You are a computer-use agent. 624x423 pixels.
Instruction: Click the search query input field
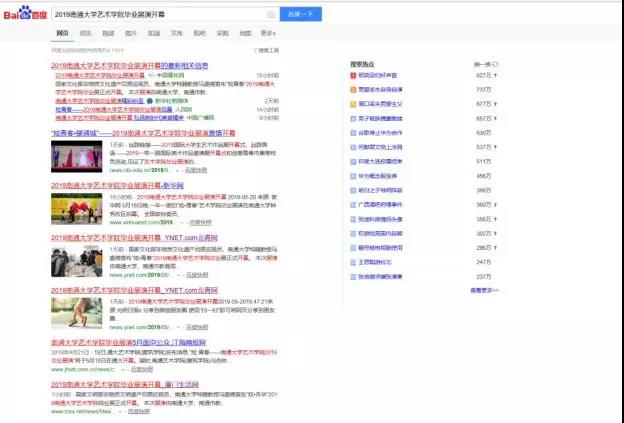pyautogui.click(x=155, y=15)
